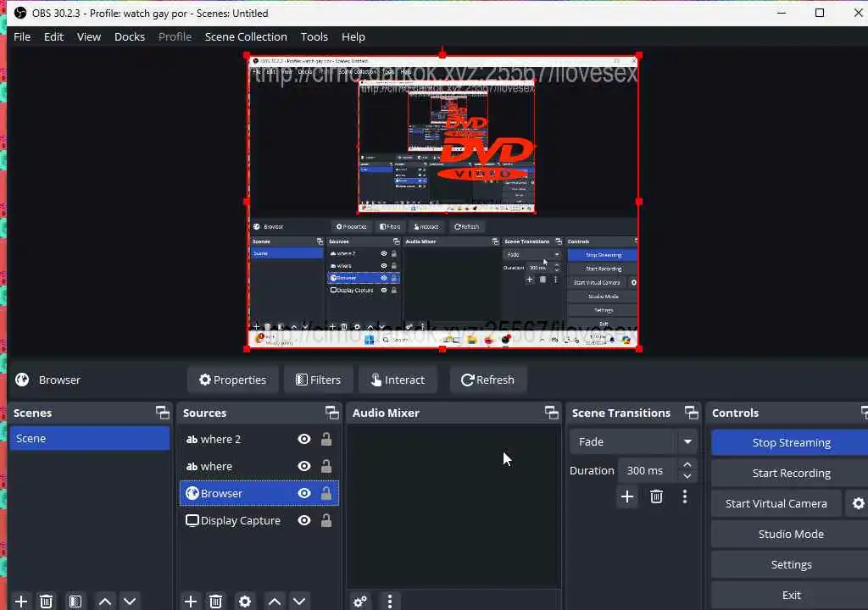Move scene down

coord(130,602)
